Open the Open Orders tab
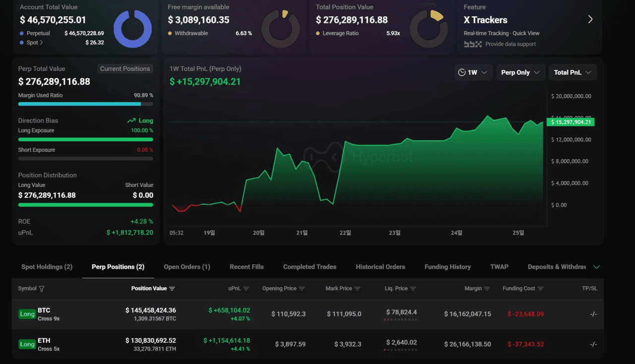The width and height of the screenshot is (635, 364). click(x=187, y=267)
